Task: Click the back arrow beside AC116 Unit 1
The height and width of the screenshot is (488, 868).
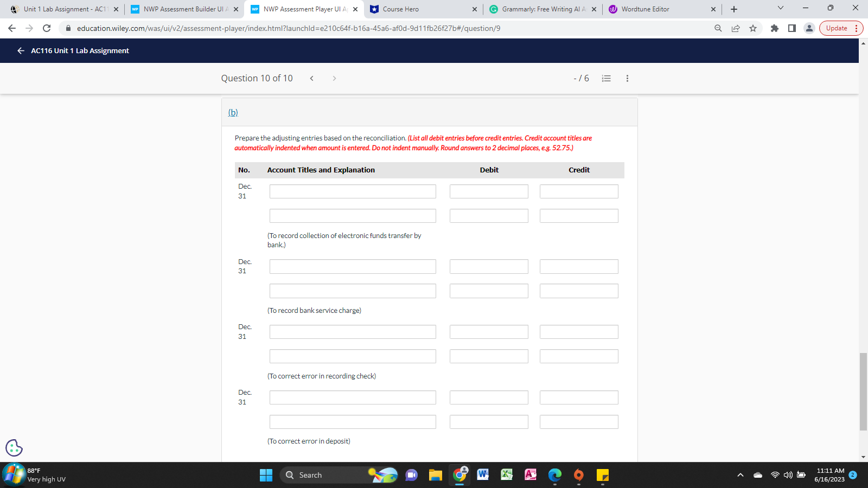Action: click(20, 50)
